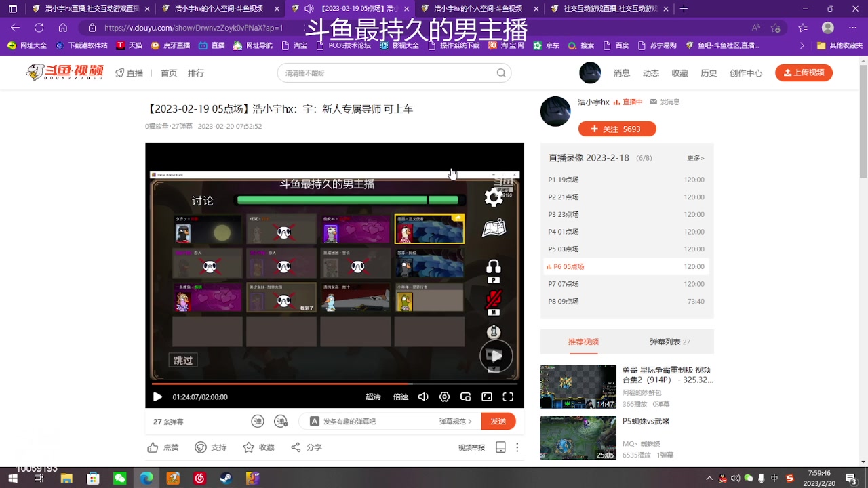Select P8 09点场 in playlist
Screen dimensions: 868x488
point(627,302)
